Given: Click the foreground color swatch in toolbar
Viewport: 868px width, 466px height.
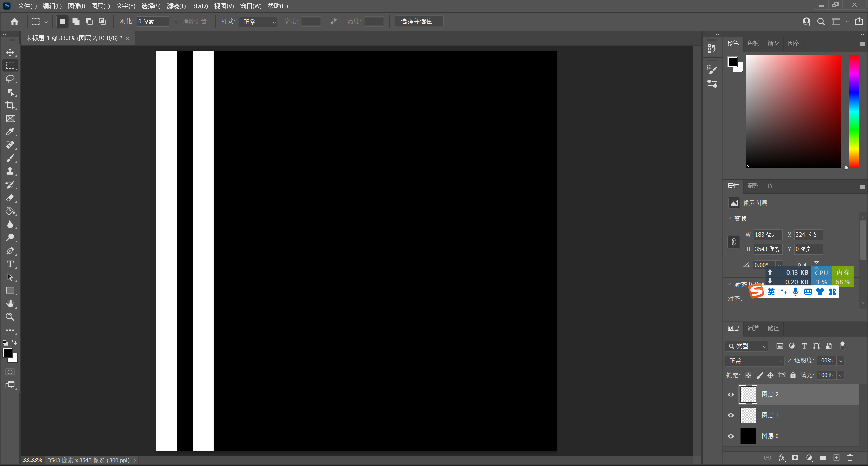Looking at the screenshot, I should [x=7, y=353].
